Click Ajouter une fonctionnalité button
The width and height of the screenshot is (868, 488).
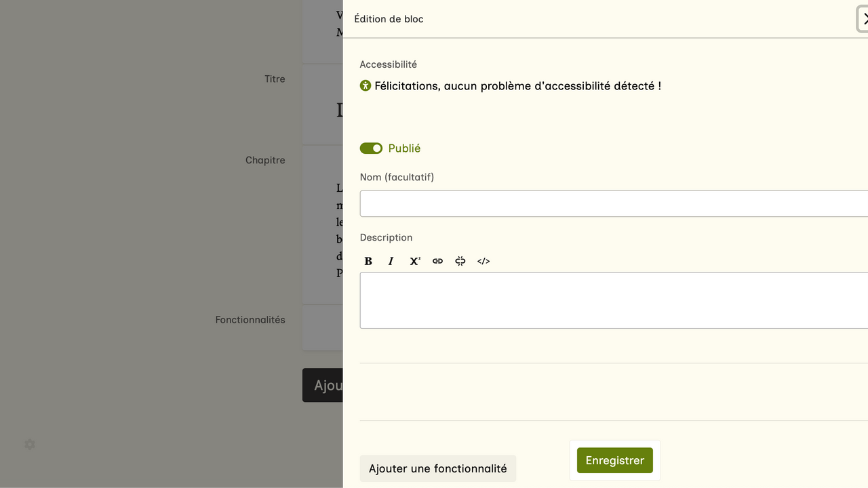click(437, 468)
